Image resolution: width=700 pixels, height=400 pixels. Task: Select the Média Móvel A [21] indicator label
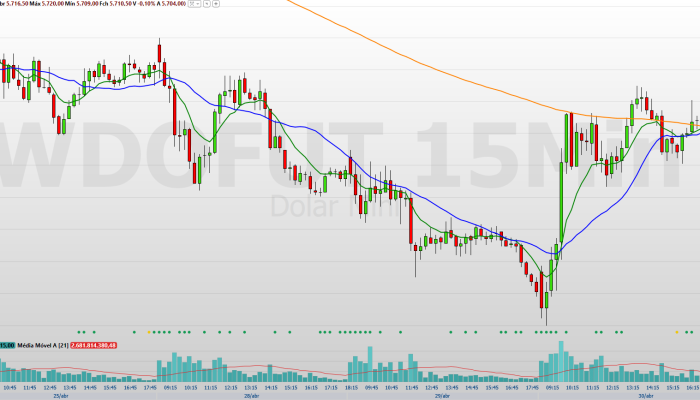[x=42, y=345]
